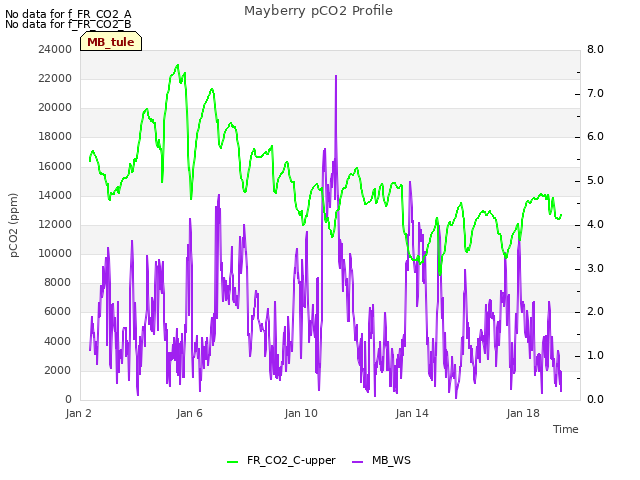
Task: Click the 8.0 right axis value
Action: point(595,49)
